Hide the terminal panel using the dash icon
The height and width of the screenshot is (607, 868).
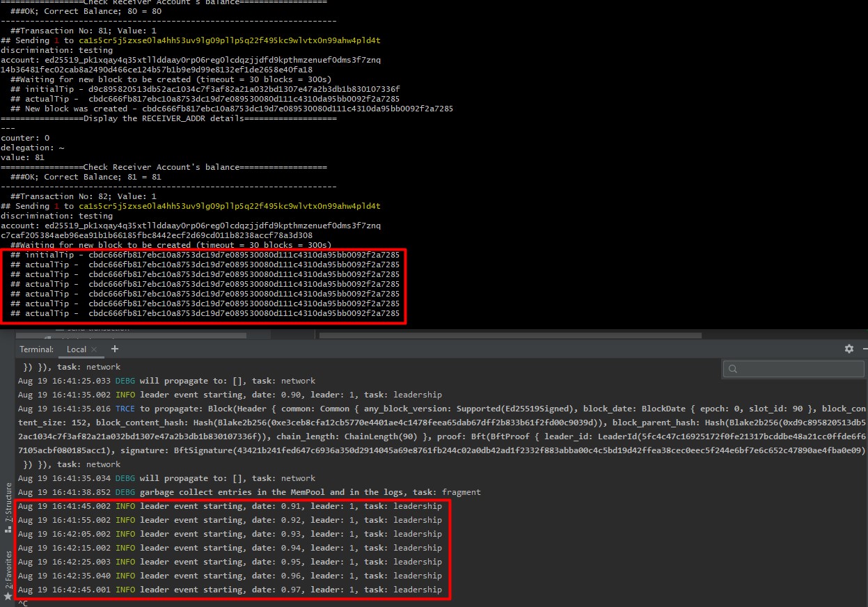[865, 349]
